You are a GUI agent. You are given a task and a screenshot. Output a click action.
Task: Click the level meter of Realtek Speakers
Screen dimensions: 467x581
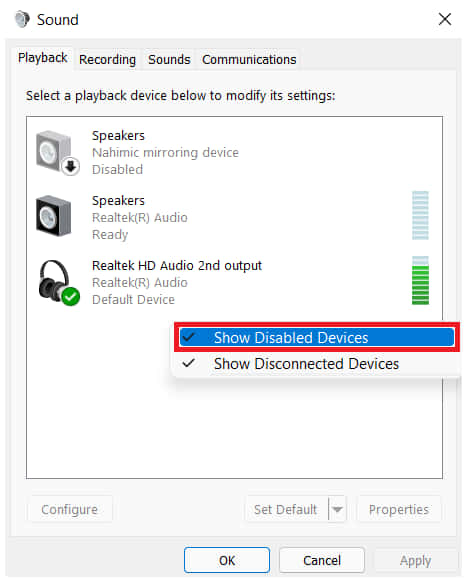tap(420, 216)
